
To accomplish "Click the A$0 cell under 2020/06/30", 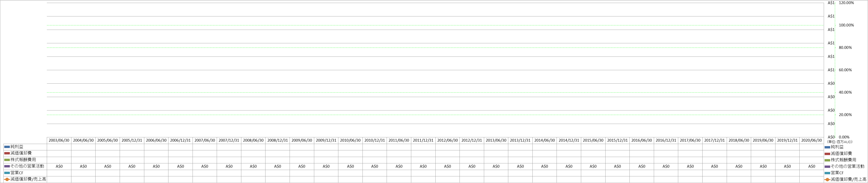I will click(x=811, y=167).
